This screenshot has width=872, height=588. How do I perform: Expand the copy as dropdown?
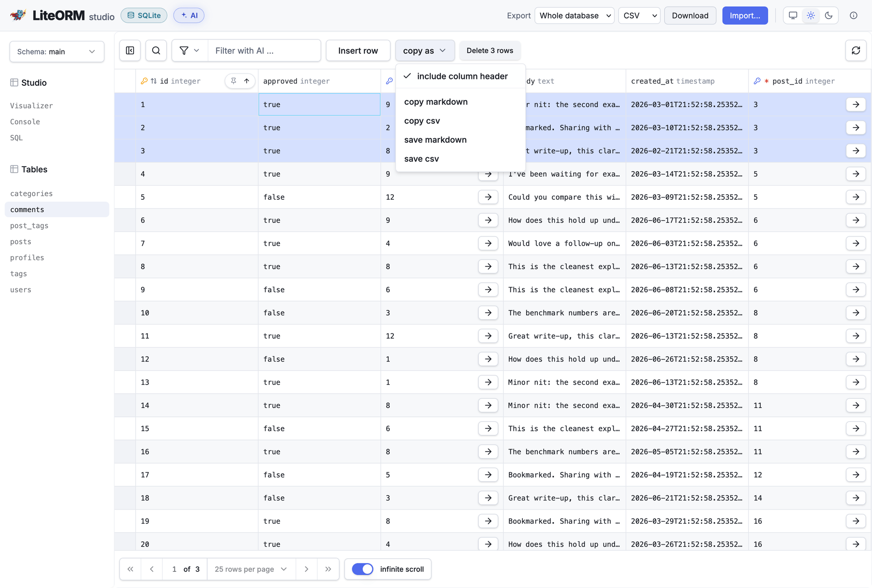point(425,50)
